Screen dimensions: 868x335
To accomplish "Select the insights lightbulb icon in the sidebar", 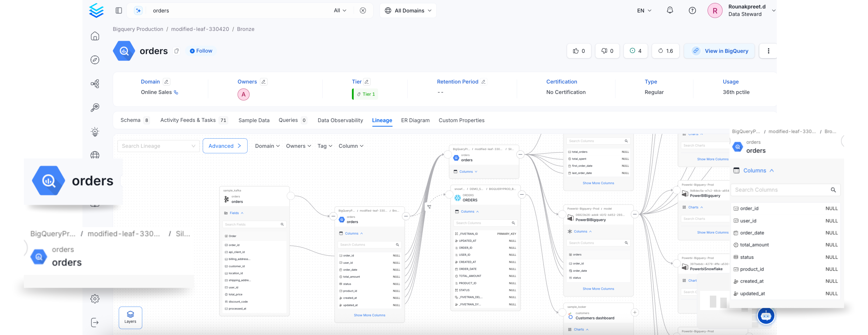I will tap(95, 131).
